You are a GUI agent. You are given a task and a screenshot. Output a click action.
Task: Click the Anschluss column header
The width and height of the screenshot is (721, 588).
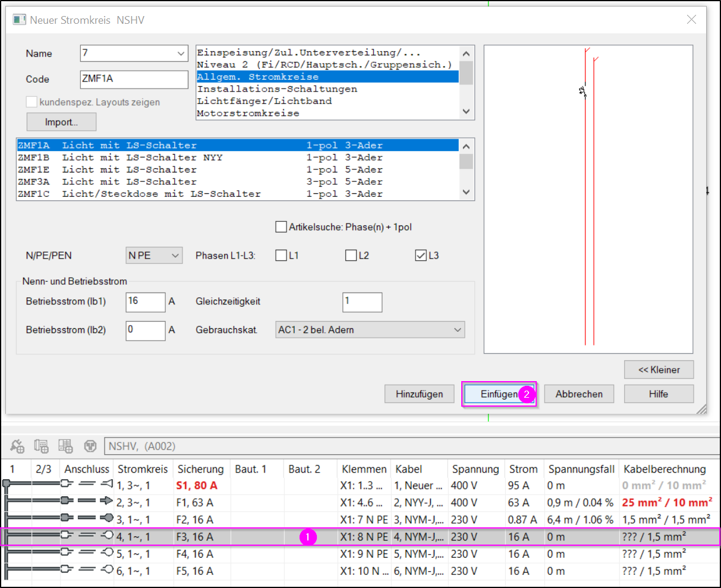87,469
